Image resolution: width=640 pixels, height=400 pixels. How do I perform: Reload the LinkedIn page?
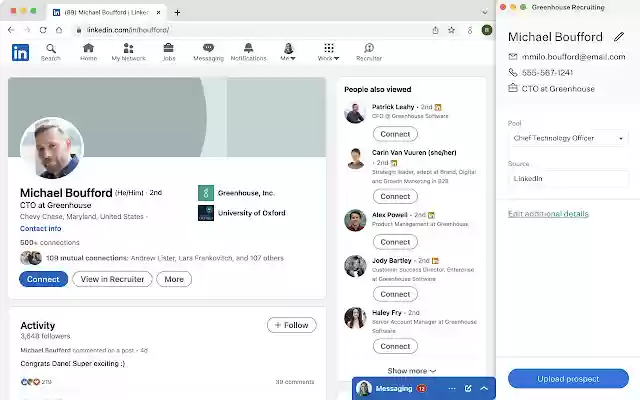click(x=43, y=30)
